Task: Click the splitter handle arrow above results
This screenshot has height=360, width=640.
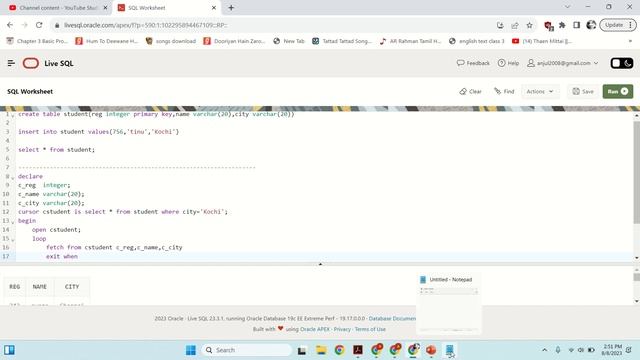Action: [x=320, y=264]
